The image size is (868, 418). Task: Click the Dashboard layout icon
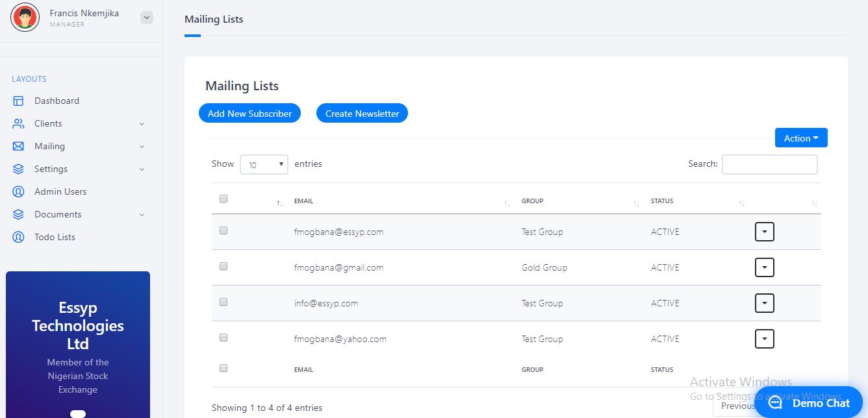pyautogui.click(x=18, y=101)
